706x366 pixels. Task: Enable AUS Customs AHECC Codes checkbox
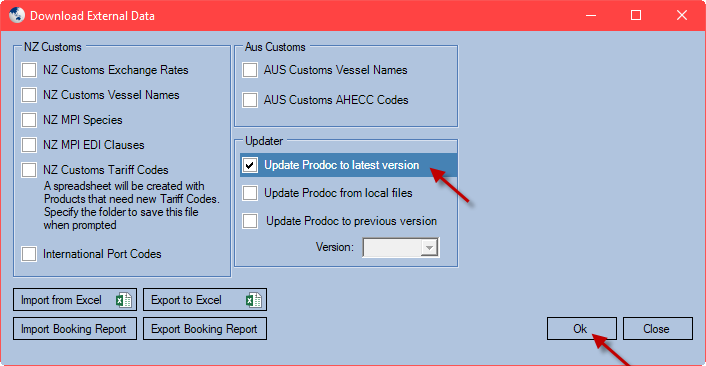pos(250,100)
